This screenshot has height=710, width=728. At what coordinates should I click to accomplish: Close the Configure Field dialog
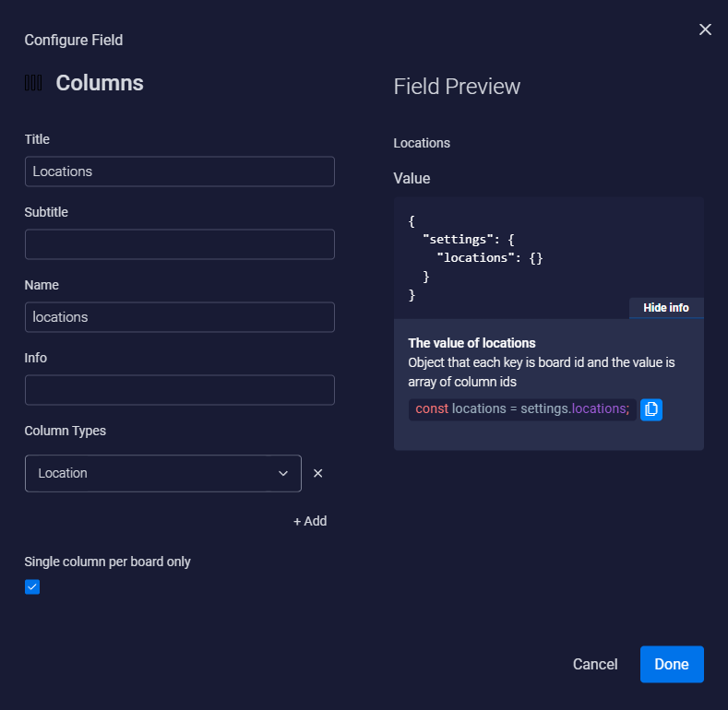click(x=705, y=30)
